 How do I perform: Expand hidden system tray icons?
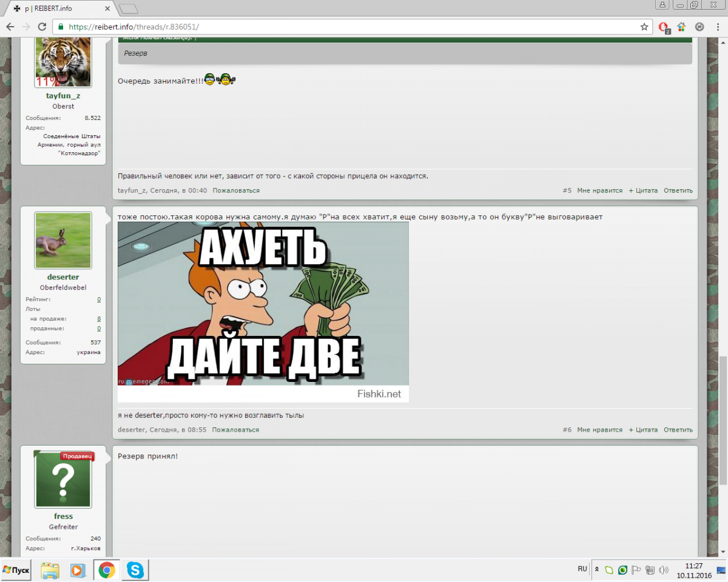click(597, 570)
